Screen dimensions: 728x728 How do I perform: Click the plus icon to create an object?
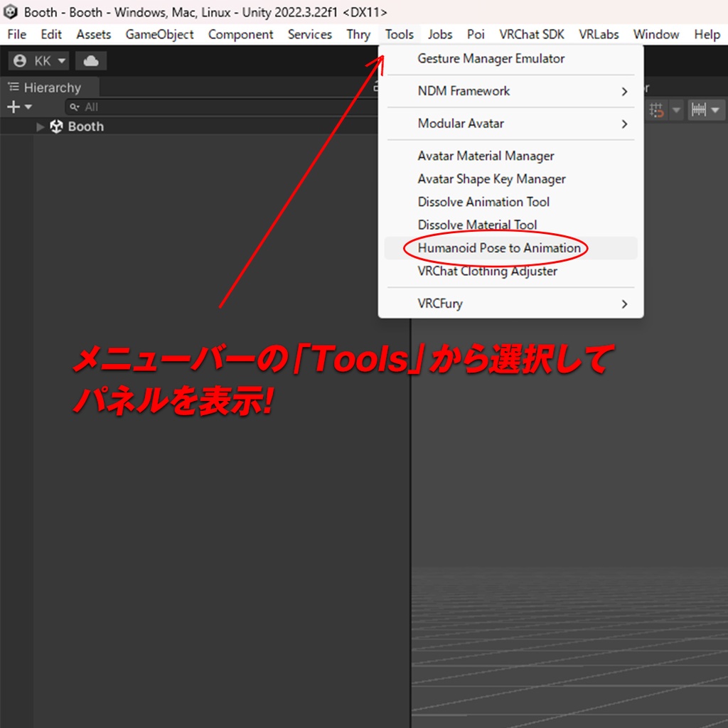pos(12,107)
